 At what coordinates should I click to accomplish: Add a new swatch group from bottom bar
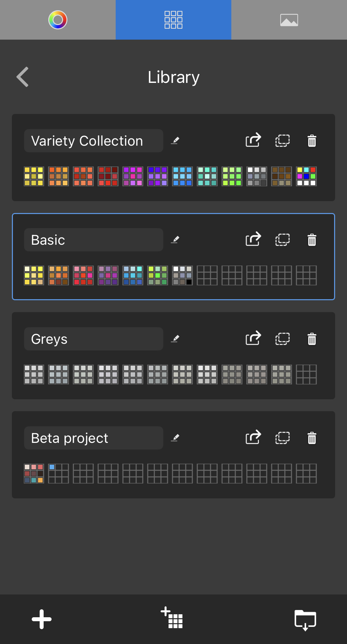pos(172,618)
